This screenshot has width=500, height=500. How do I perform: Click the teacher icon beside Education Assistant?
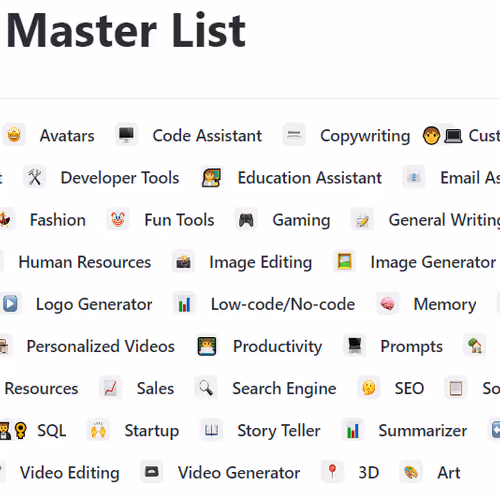[x=211, y=177]
